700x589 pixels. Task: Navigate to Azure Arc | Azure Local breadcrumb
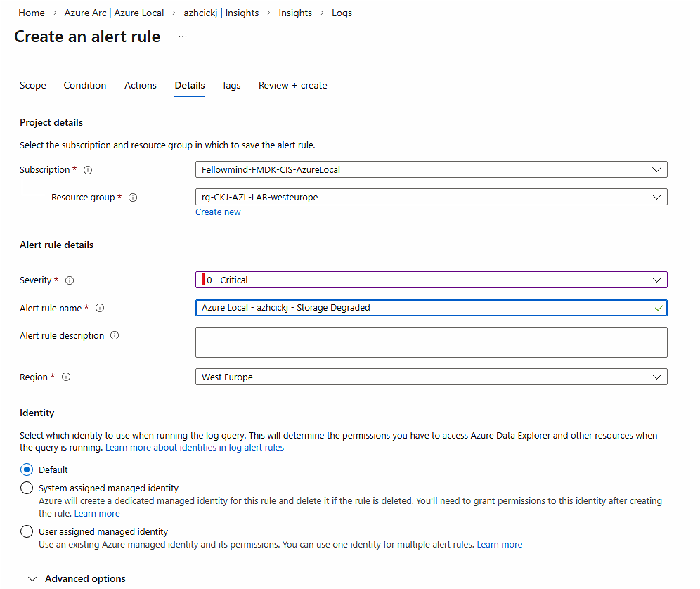tap(114, 13)
